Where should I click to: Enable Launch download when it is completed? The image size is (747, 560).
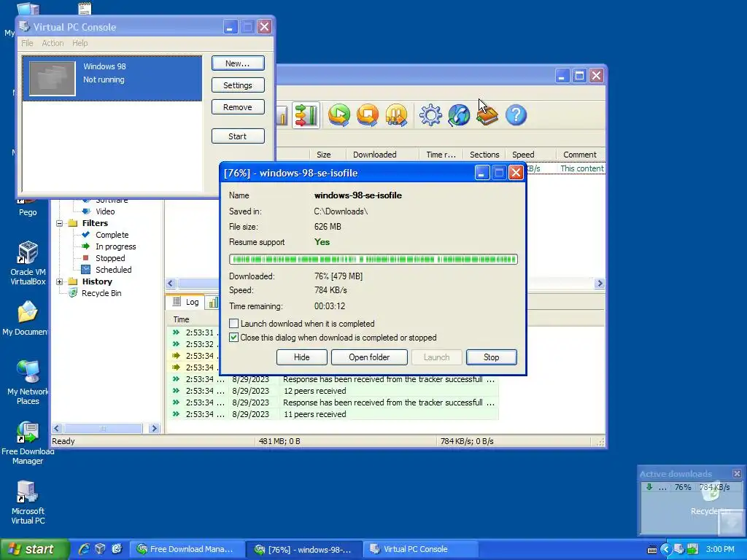click(x=234, y=323)
